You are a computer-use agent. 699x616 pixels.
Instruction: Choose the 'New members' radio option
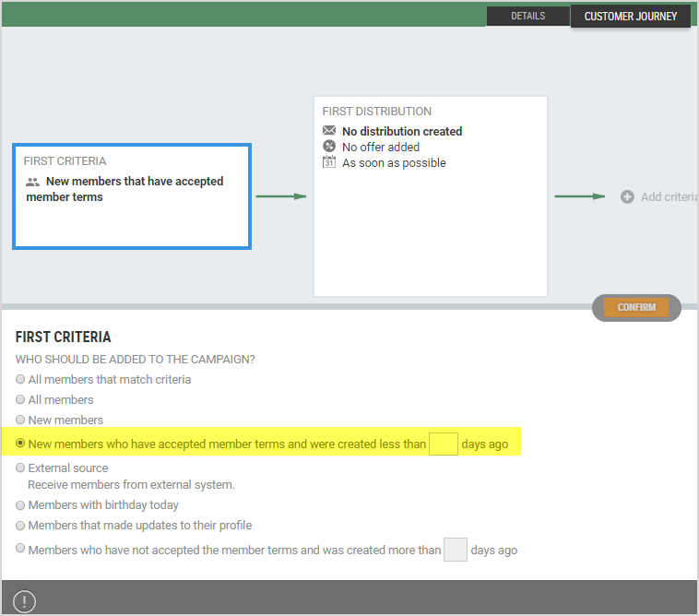pyautogui.click(x=20, y=421)
